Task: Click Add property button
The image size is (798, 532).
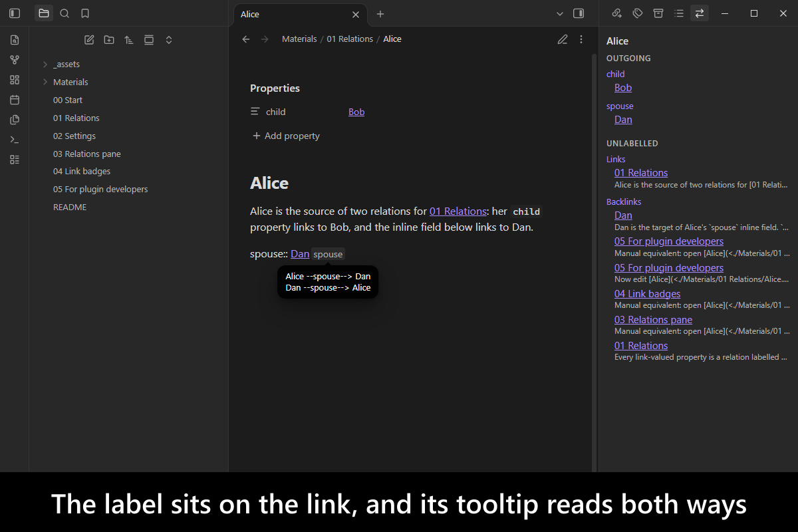Action: tap(286, 136)
